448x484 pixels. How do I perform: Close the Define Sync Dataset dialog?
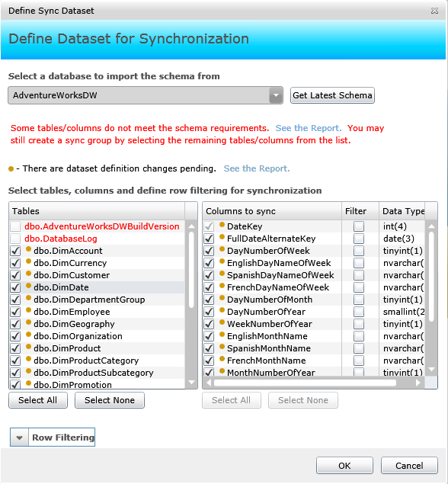click(434, 11)
